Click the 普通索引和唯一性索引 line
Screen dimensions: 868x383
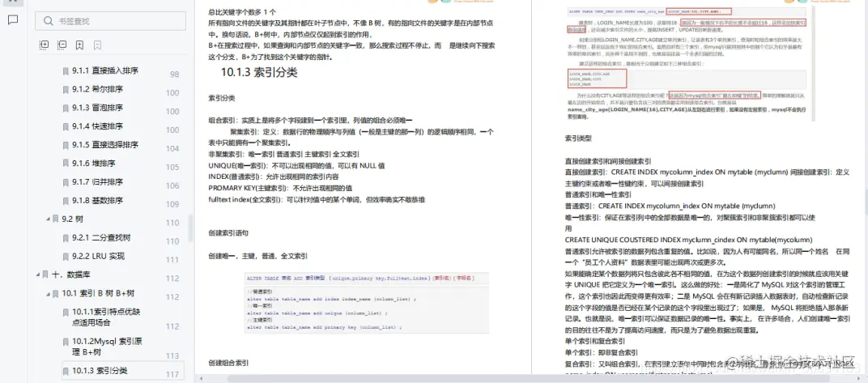pos(598,195)
